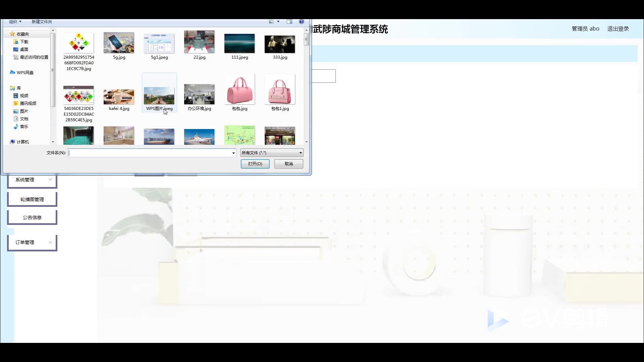Click the change view icon
The width and height of the screenshot is (644, 362).
tap(271, 22)
